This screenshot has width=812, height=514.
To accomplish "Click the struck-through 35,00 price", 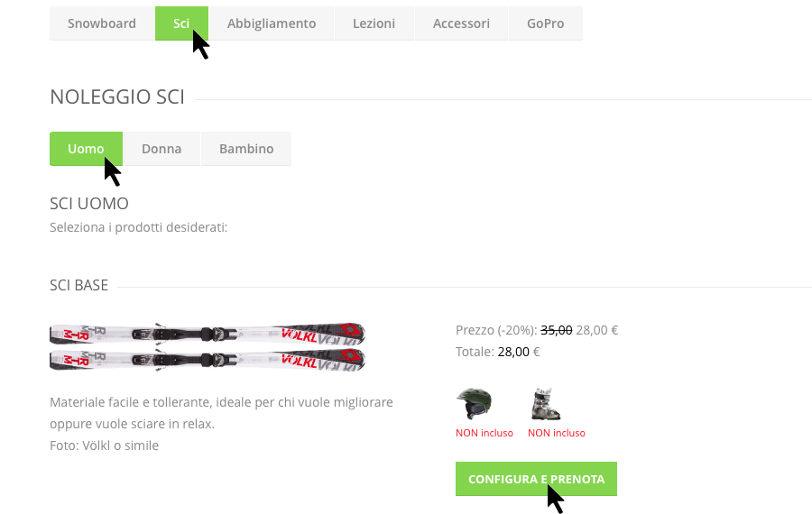I will (x=556, y=330).
